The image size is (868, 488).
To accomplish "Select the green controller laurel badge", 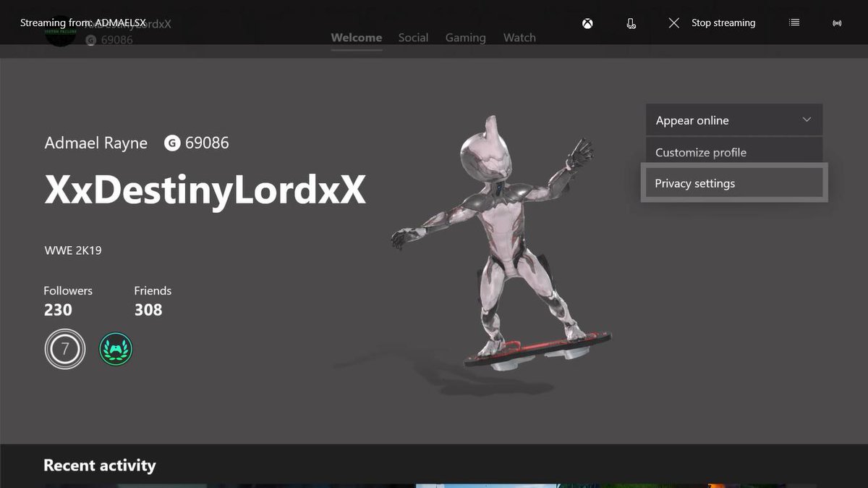I will click(116, 350).
